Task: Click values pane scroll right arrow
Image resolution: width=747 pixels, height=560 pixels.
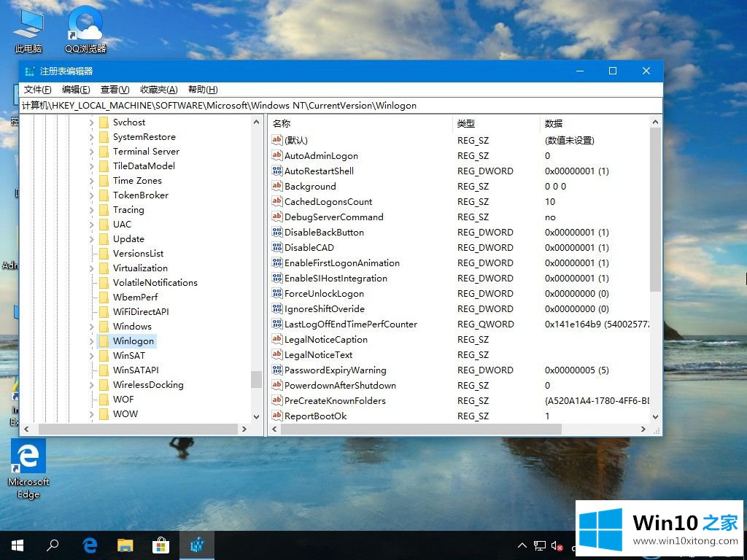Action: coord(643,429)
